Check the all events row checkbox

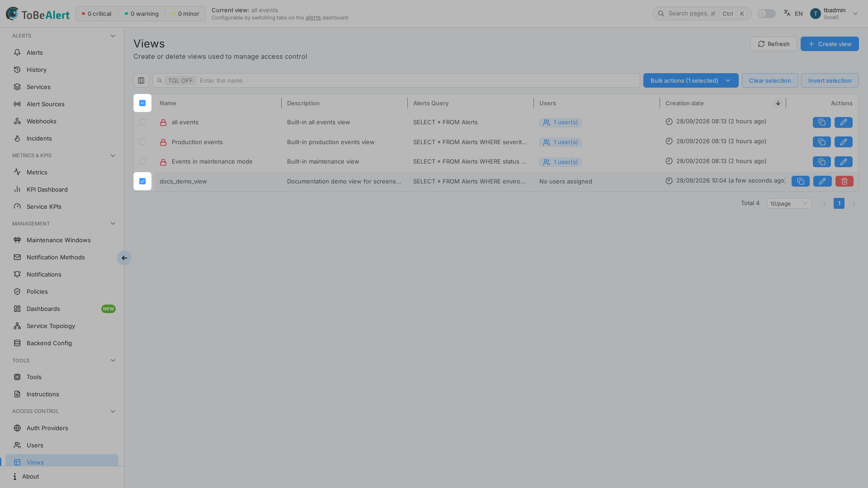coord(142,122)
